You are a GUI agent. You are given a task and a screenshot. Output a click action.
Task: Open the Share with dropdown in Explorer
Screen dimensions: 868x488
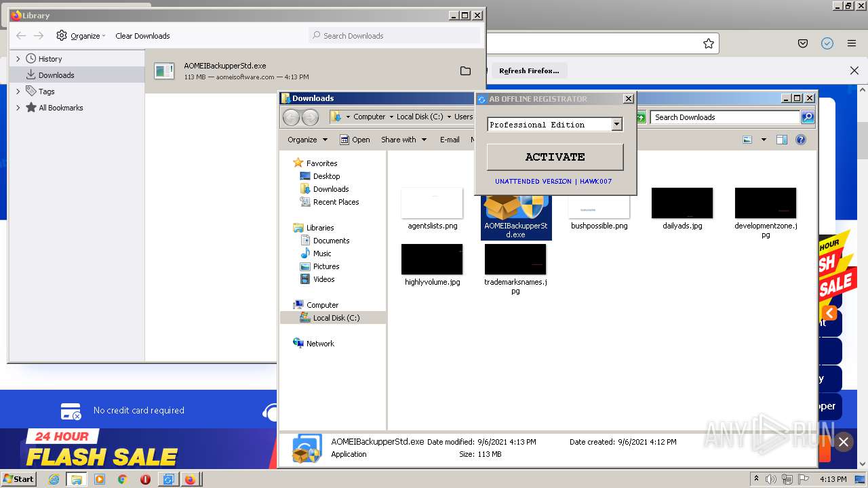pyautogui.click(x=403, y=140)
